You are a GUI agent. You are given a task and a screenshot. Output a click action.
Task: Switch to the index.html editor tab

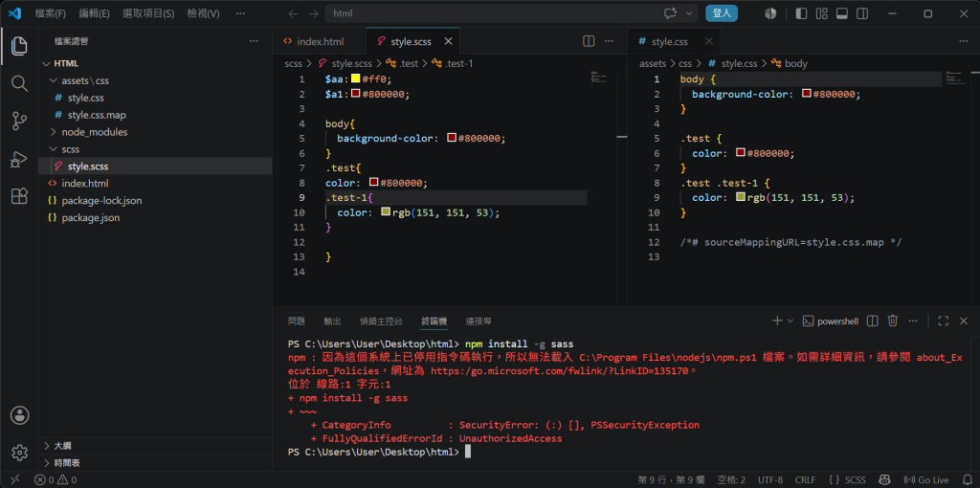click(320, 41)
